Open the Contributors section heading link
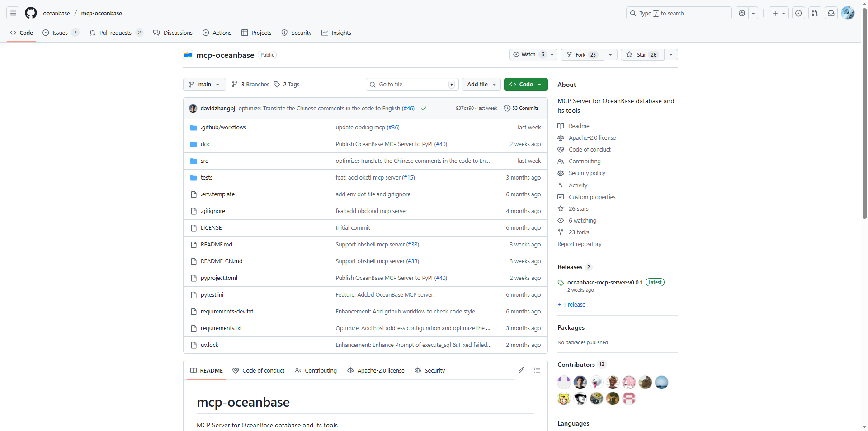This screenshot has width=868, height=431. pos(576,364)
